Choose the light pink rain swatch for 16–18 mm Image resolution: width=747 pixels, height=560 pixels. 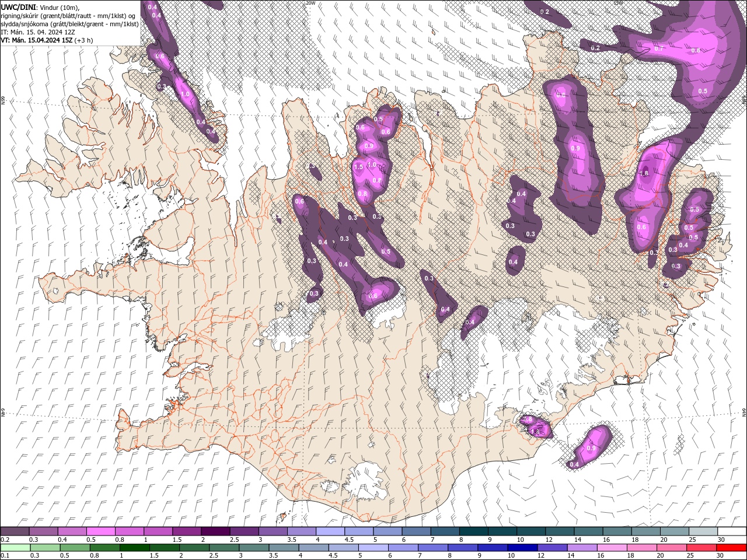[x=612, y=548]
